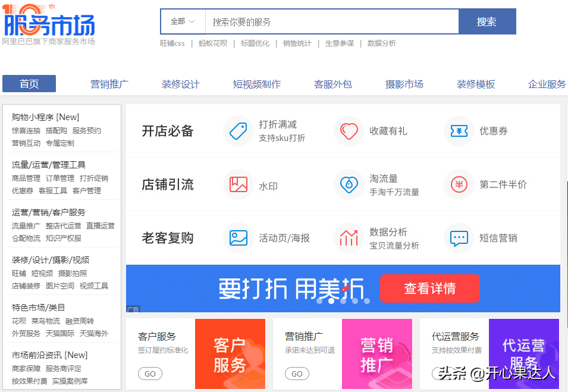Switch to the 装修模板 navigation tab
The height and width of the screenshot is (392, 568).
pos(476,84)
